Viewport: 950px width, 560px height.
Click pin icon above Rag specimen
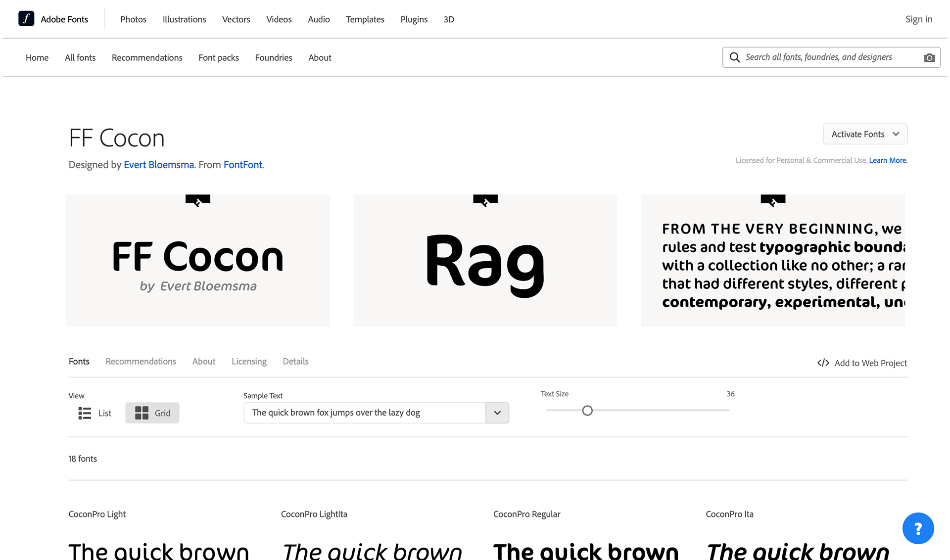pos(485,200)
